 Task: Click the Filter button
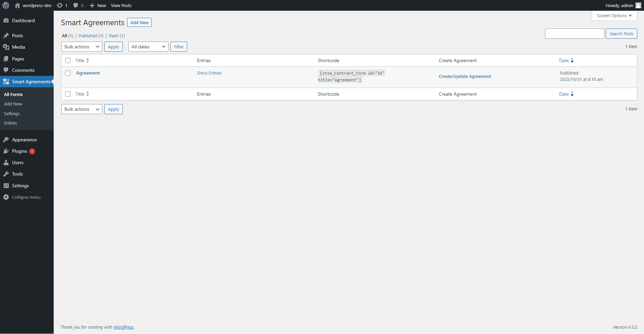(x=179, y=47)
